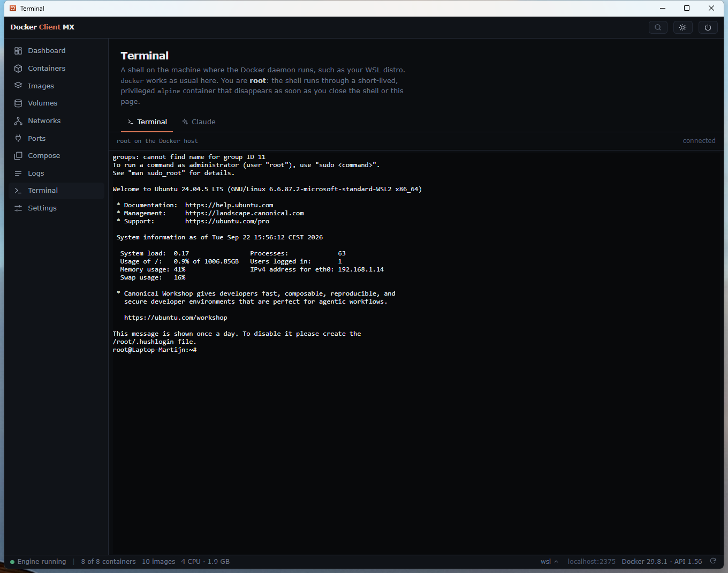Viewport: 728px width, 573px height.
Task: Click the 'connected' status label
Action: (x=699, y=141)
